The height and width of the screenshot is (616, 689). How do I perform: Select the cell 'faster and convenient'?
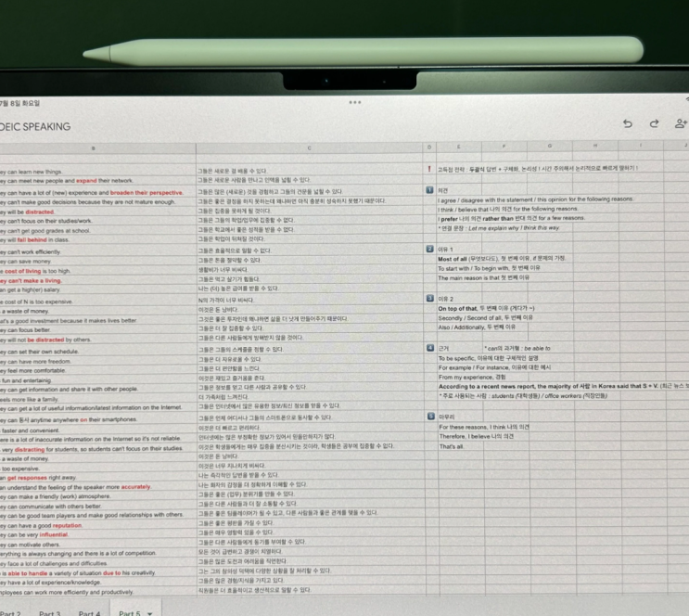point(98,430)
